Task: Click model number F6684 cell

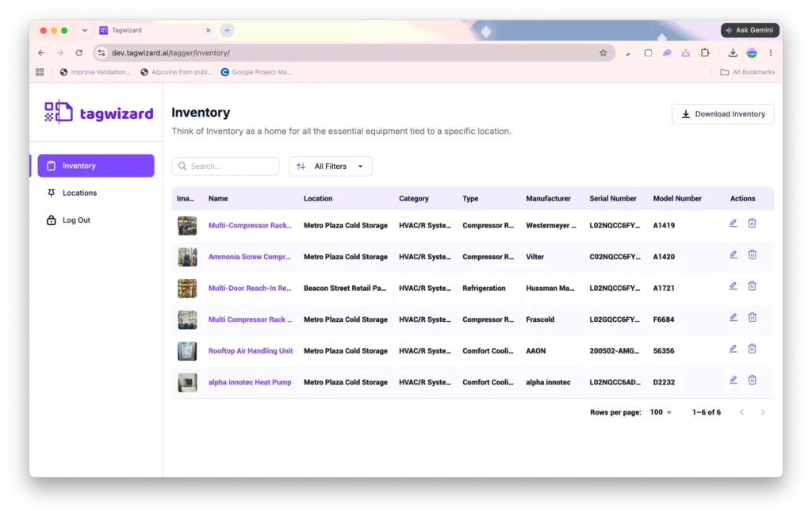Action: [x=664, y=319]
